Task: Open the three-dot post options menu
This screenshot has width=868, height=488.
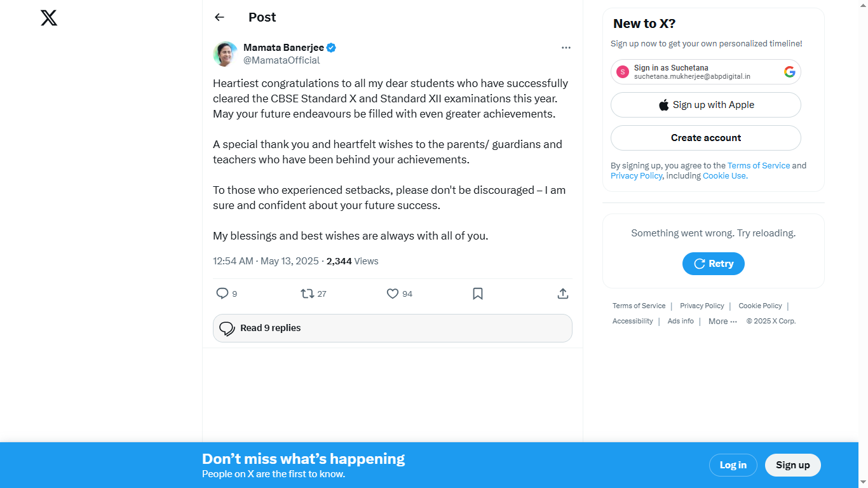Action: click(566, 48)
